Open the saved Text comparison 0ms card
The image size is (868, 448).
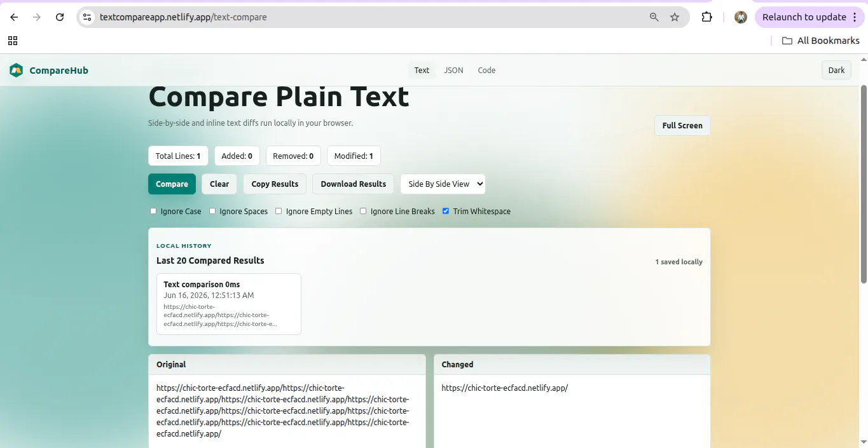pyautogui.click(x=229, y=304)
